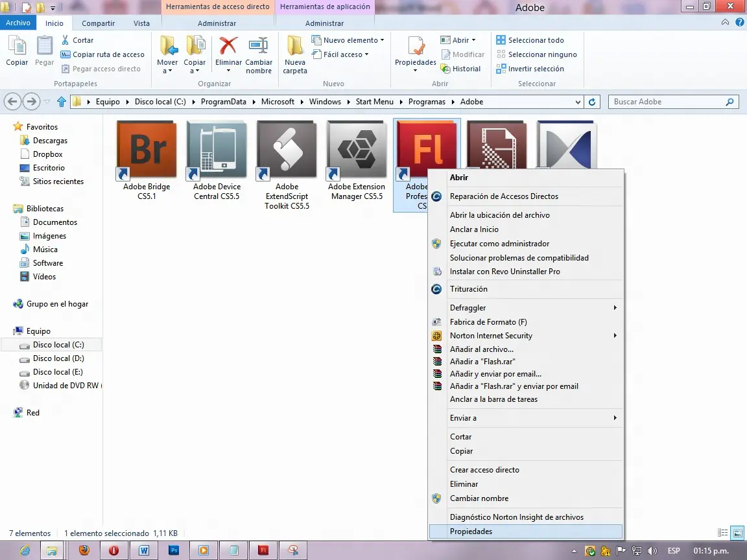Viewport: 747px width, 560px height.
Task: Choose Crear acceso directo
Action: (527, 470)
